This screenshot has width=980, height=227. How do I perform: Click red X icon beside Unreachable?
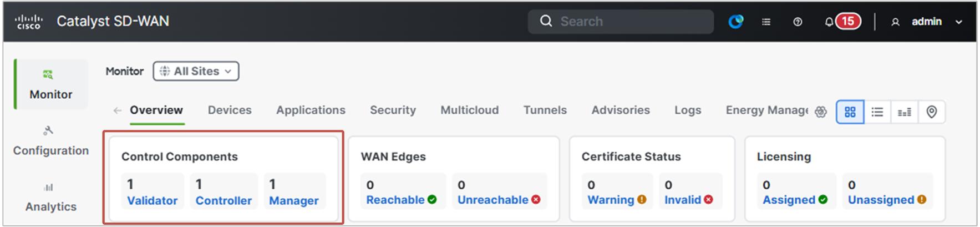536,200
